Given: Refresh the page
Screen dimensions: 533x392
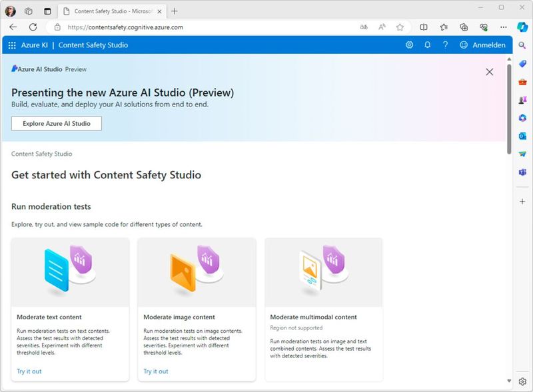Looking at the screenshot, I should click(x=33, y=27).
